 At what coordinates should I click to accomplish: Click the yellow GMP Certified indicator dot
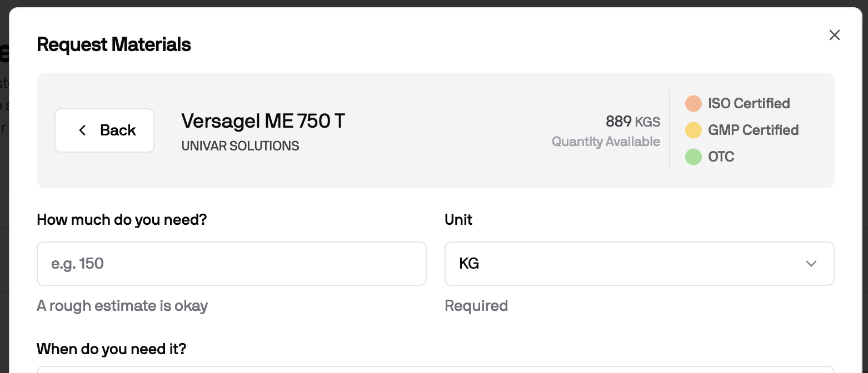[694, 130]
